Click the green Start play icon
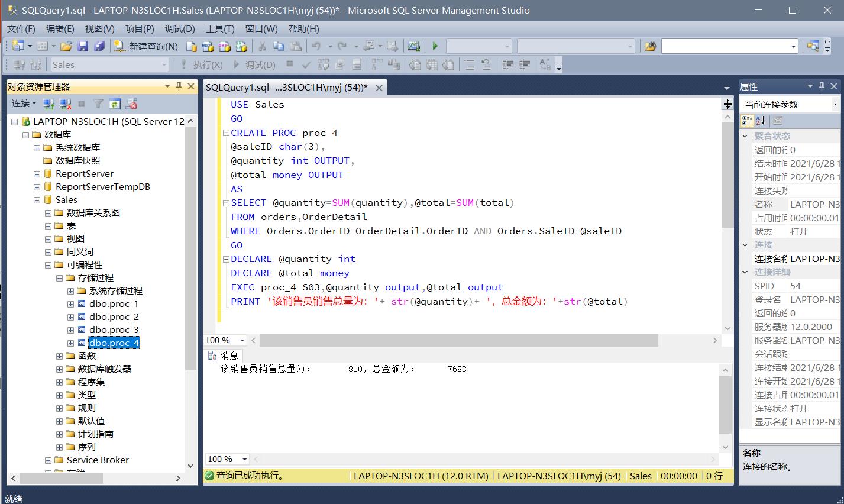Image resolution: width=844 pixels, height=504 pixels. [x=435, y=46]
